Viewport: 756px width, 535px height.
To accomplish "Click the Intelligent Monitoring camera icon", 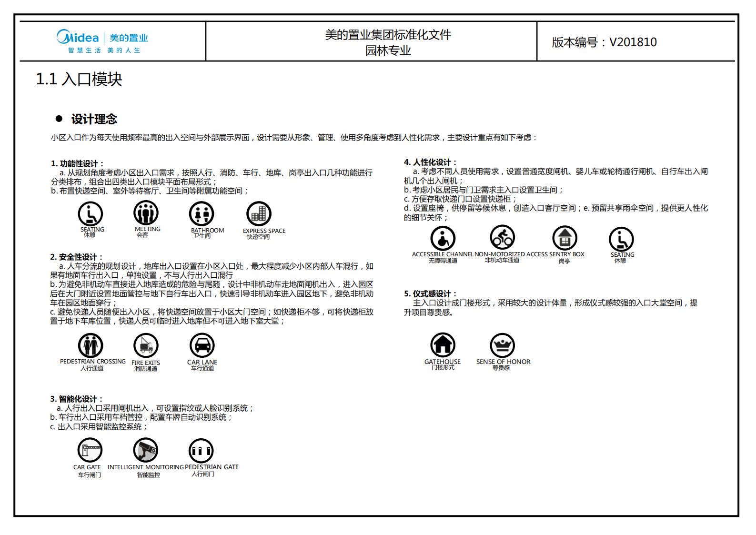I will click(x=145, y=450).
